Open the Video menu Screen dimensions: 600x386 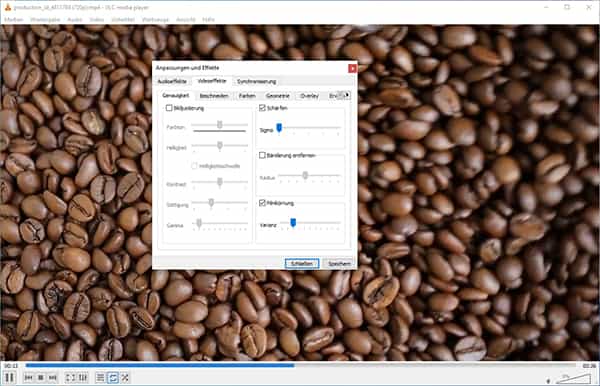click(x=97, y=19)
